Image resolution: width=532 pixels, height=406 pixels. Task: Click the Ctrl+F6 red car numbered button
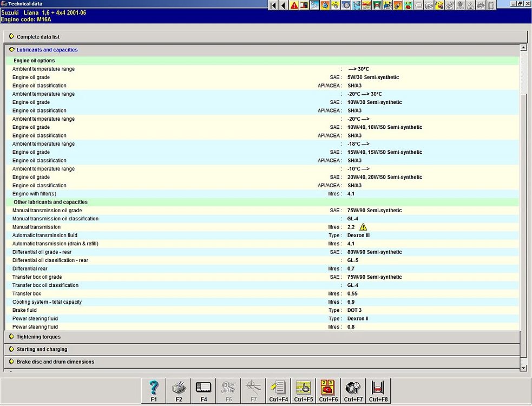click(329, 391)
